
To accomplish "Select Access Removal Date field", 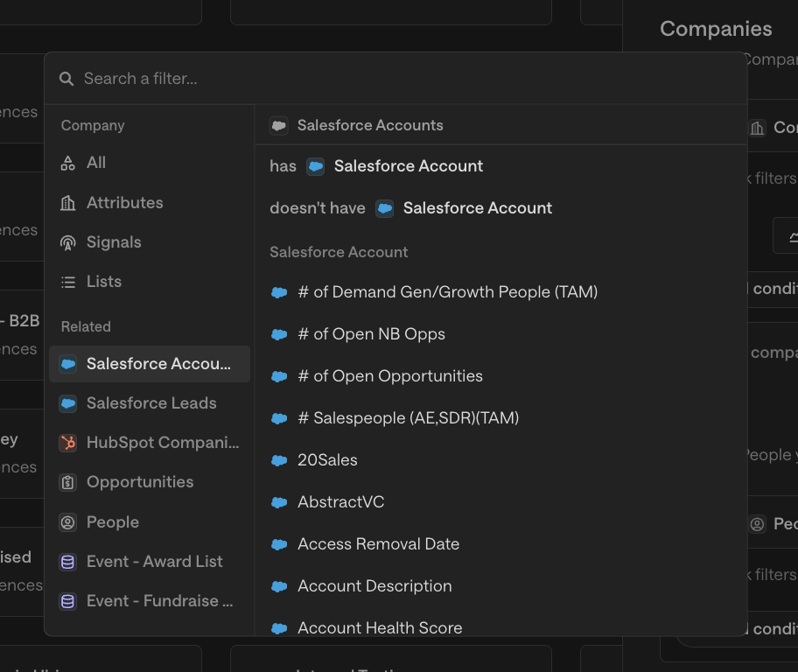I will coord(500,544).
